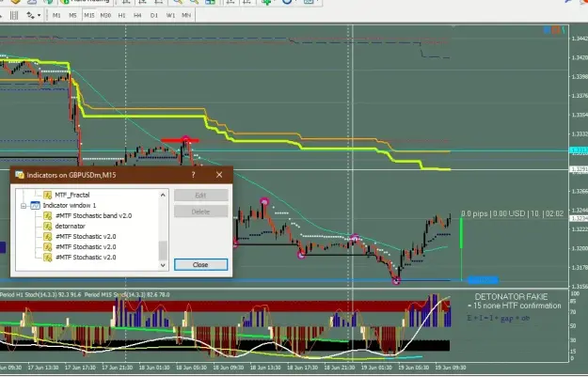
Task: Click the help question mark in Indicators dialog
Action: click(194, 175)
